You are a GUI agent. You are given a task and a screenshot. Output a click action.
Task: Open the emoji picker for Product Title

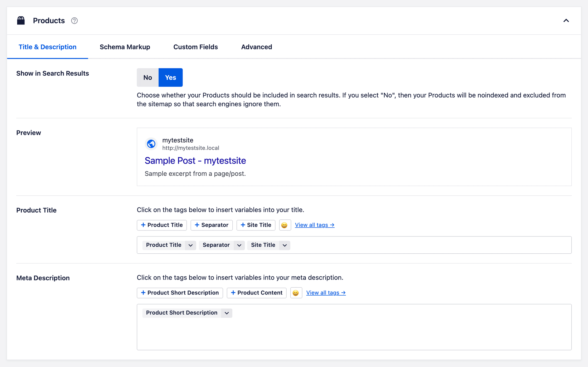tap(285, 225)
